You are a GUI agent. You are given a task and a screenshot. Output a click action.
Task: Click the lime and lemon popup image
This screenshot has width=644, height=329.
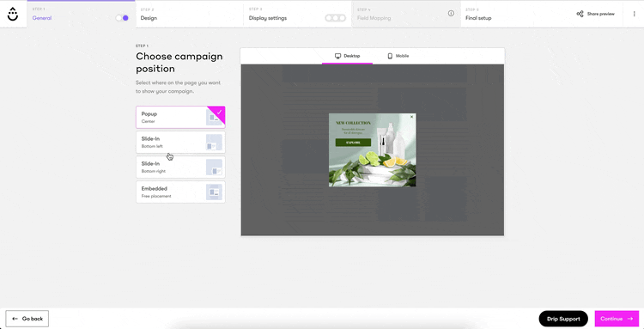click(x=372, y=150)
